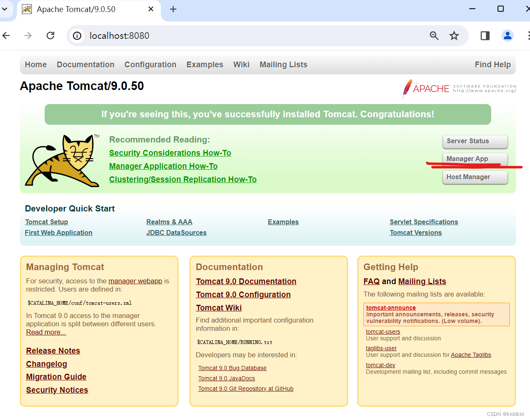Follow the manager webapp link
Viewport: 530px width, 420px height.
point(135,281)
